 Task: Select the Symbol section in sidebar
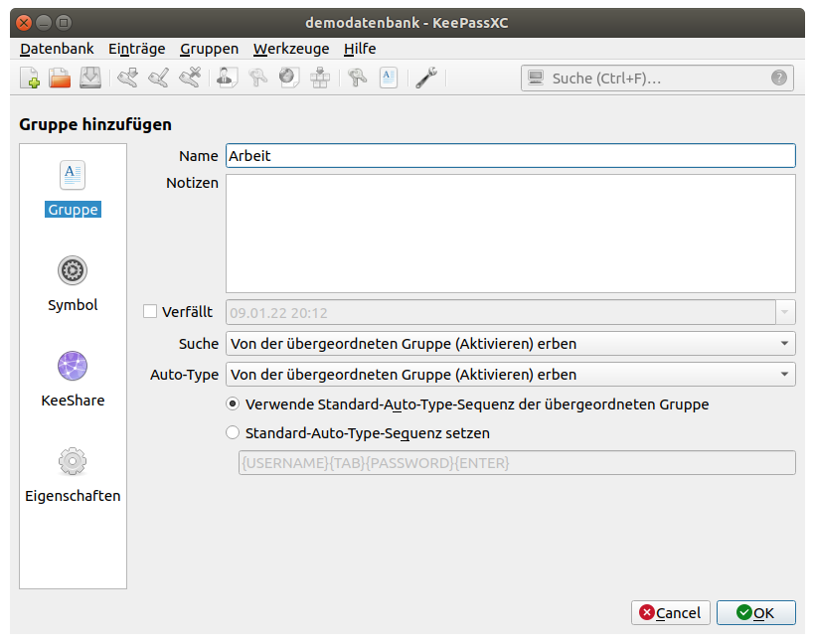pos(73,283)
